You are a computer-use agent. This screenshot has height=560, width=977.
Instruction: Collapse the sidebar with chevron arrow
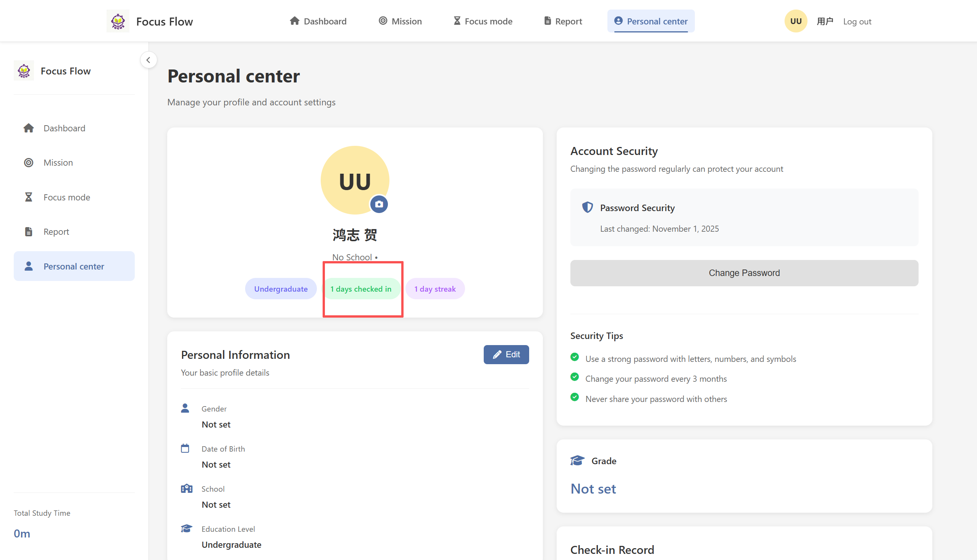pos(149,60)
